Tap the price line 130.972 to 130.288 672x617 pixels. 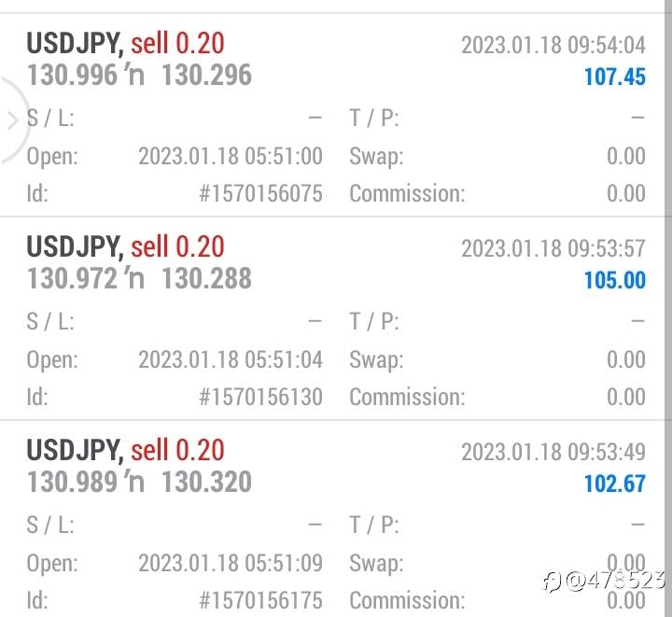(139, 278)
